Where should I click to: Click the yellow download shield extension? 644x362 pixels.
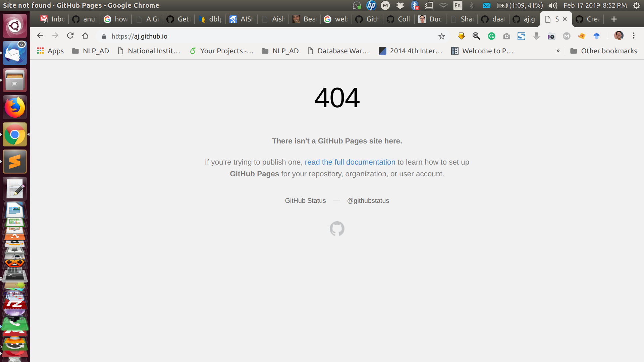coord(461,36)
